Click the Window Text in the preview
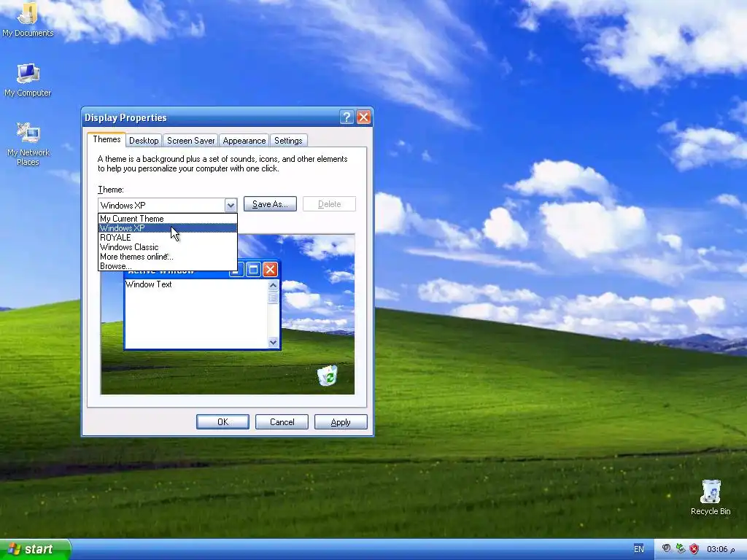This screenshot has height=560, width=747. [x=149, y=284]
